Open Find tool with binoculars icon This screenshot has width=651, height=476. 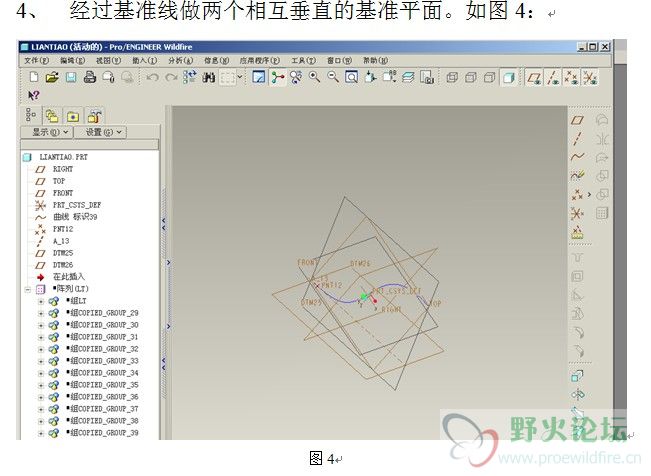click(x=208, y=77)
